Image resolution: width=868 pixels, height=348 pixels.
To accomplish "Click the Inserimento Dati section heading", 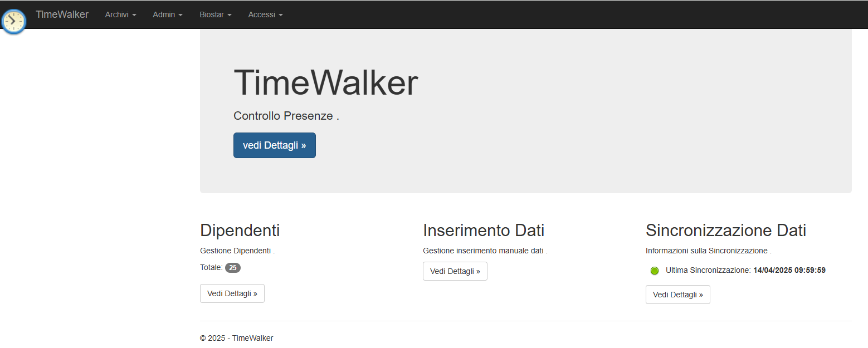I will coord(483,230).
